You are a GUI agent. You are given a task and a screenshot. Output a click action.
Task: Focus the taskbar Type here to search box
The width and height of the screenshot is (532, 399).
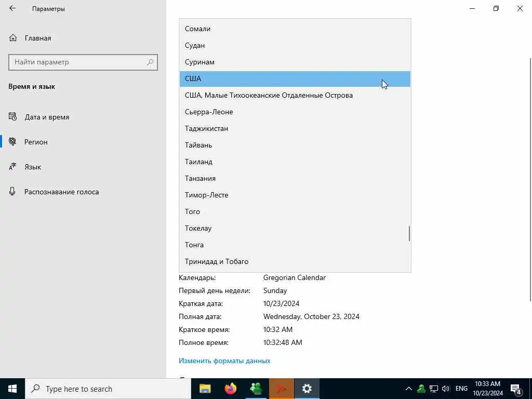[x=108, y=389]
